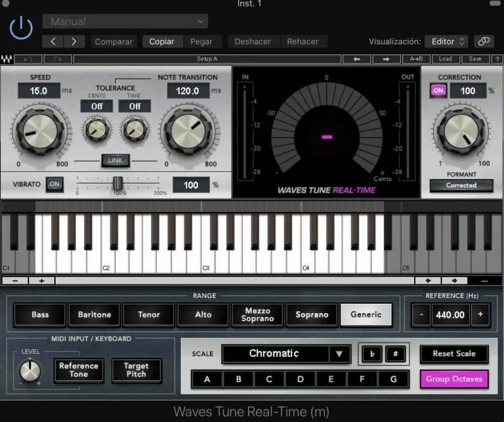
Task: Click the Pegar button
Action: pyautogui.click(x=201, y=41)
